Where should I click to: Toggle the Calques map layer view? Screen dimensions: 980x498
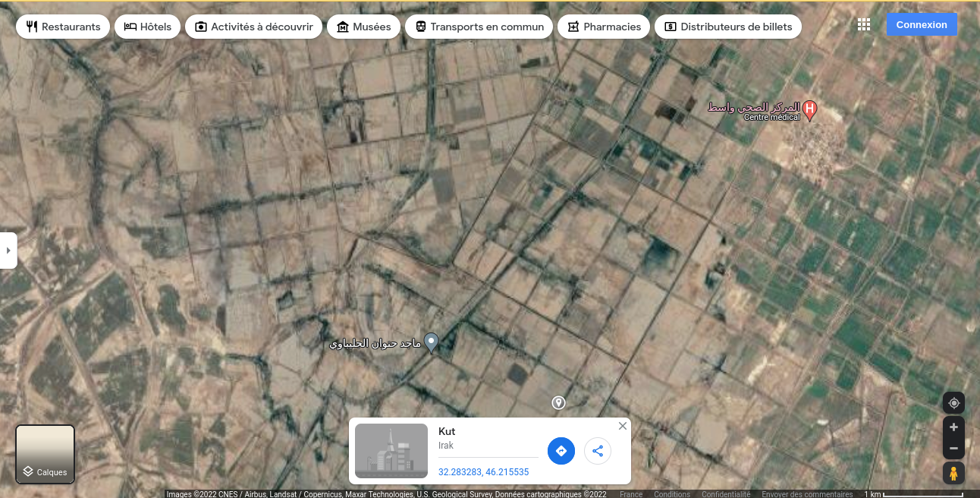point(46,455)
